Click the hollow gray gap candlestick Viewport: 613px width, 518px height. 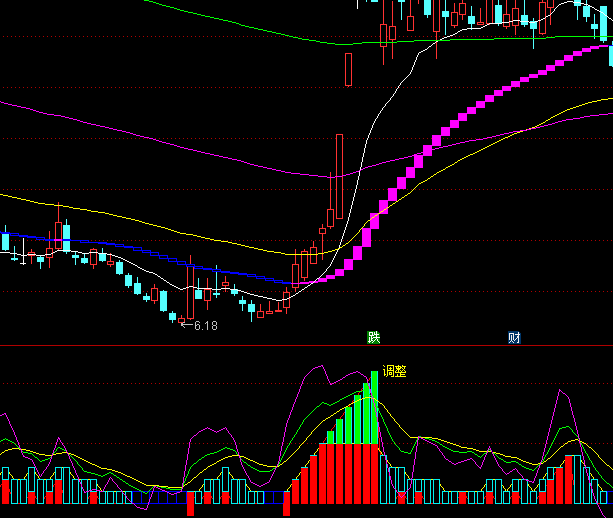coord(349,70)
